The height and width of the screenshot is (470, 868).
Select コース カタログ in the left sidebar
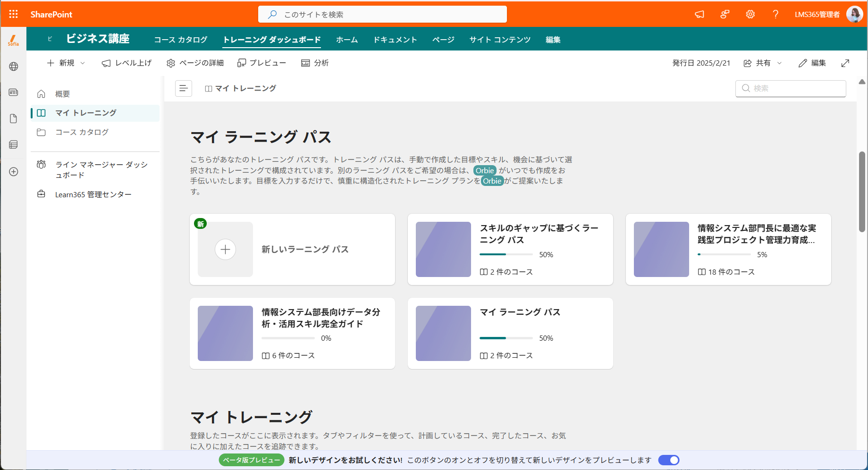95,132
